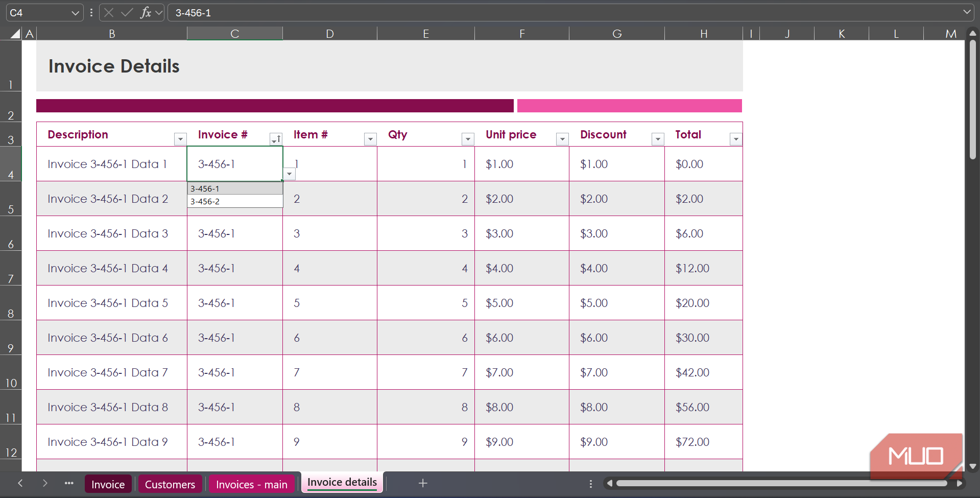Click the horizontal scrollbar left arrow

point(609,483)
